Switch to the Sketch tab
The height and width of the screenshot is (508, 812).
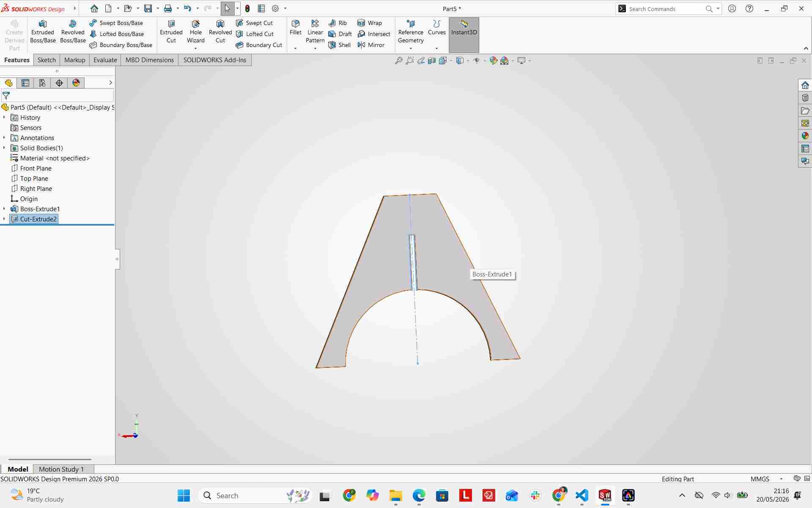click(x=47, y=60)
